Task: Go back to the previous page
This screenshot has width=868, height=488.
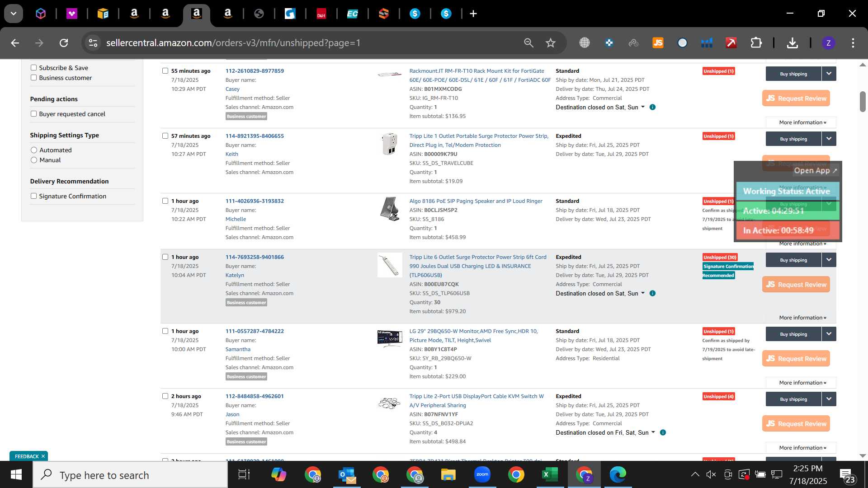Action: point(15,43)
